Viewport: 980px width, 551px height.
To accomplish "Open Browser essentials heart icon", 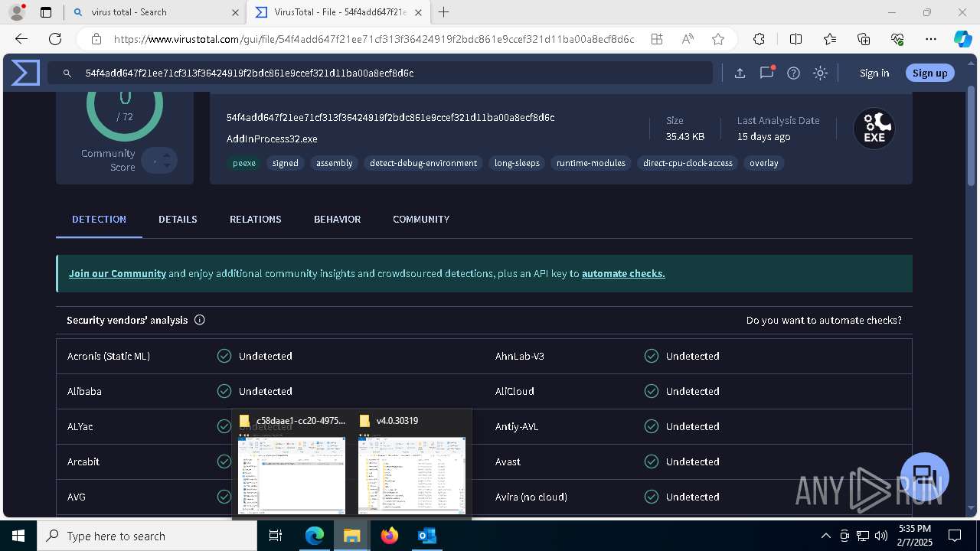I will [x=897, y=39].
